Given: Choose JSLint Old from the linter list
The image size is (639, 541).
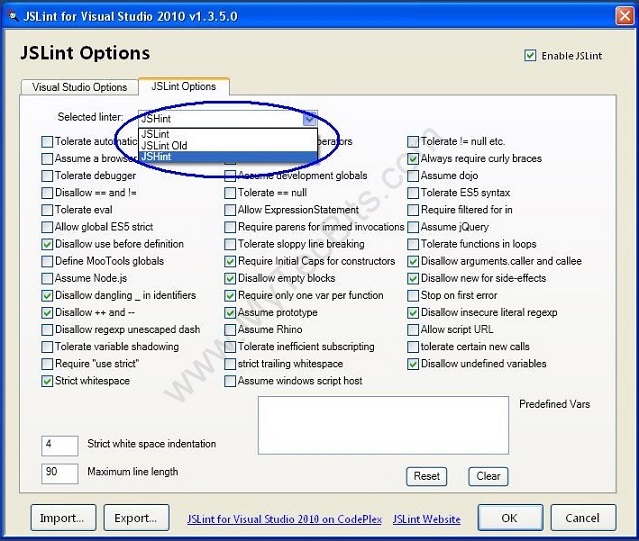Looking at the screenshot, I should click(228, 145).
